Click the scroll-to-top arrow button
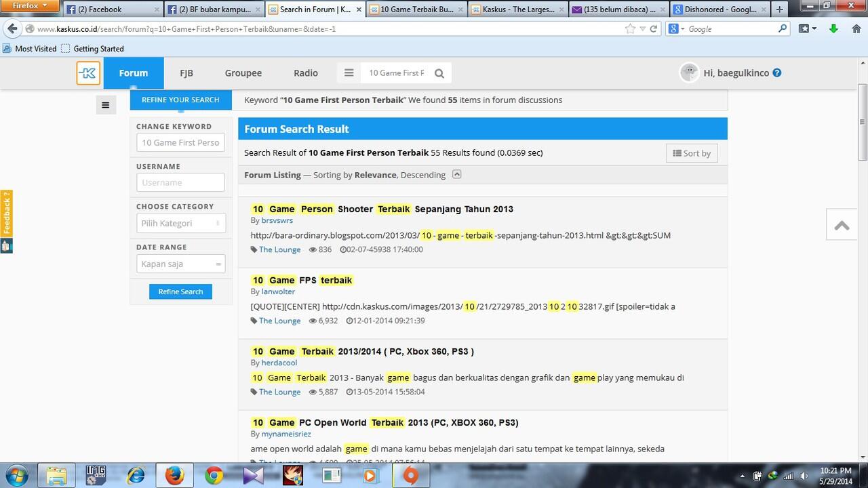Image resolution: width=868 pixels, height=488 pixels. pyautogui.click(x=842, y=226)
